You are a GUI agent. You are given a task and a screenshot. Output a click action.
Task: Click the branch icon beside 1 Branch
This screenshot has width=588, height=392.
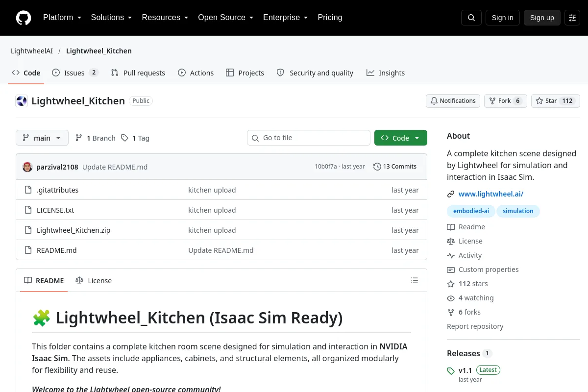[x=79, y=138]
